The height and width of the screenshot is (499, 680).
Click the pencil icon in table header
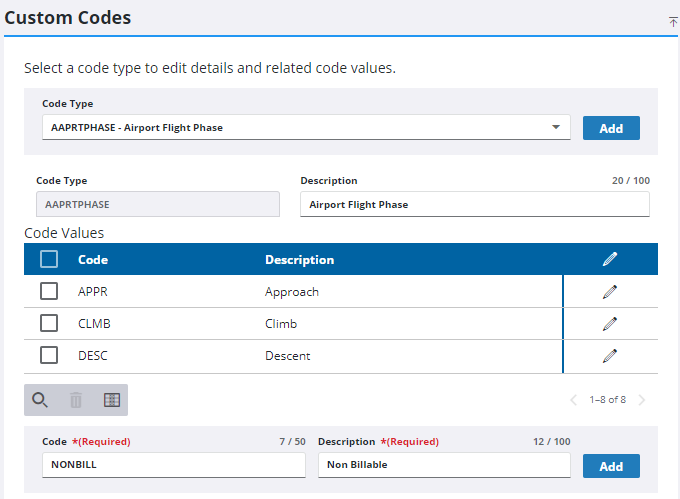(x=610, y=260)
